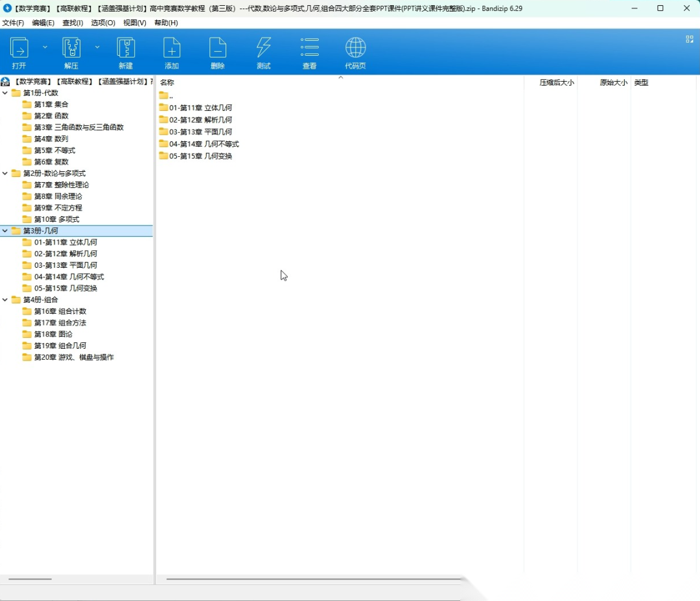
Task: Click the 解压 (Extract) toolbar icon
Action: coord(71,49)
